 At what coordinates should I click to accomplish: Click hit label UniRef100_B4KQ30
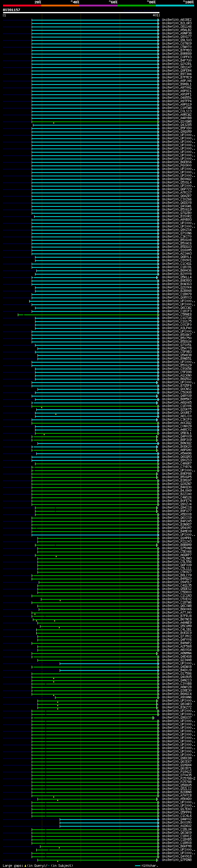(176, 487)
